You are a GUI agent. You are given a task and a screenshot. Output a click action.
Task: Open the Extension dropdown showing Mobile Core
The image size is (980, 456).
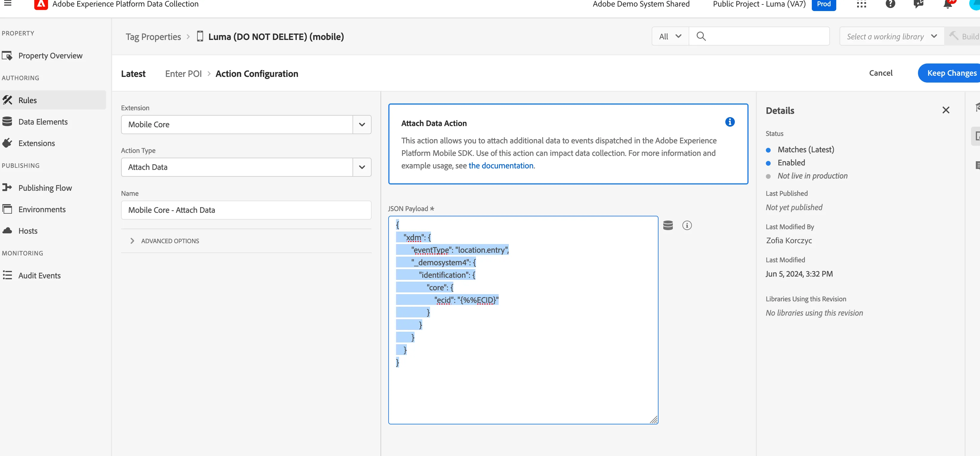click(x=246, y=124)
